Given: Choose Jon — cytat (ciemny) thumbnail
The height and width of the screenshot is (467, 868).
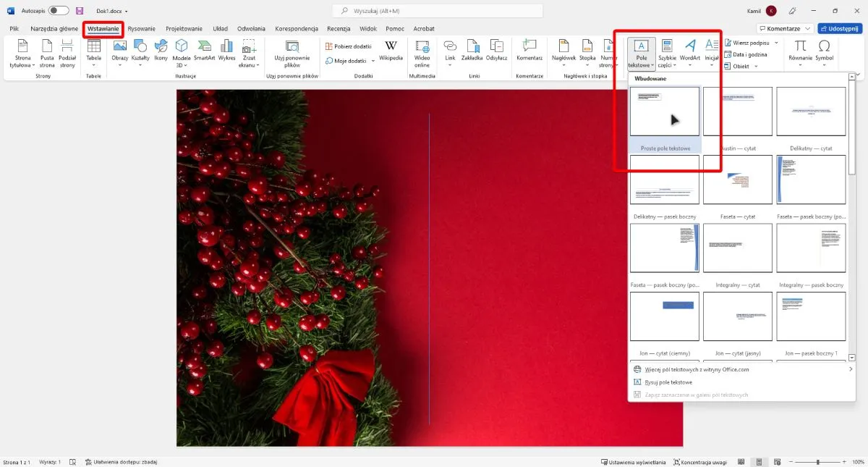Looking at the screenshot, I should click(665, 316).
